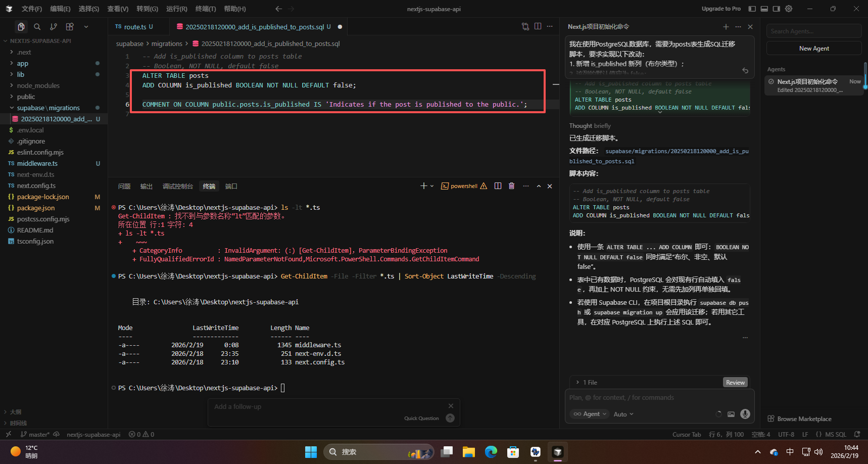The image size is (868, 464).
Task: Open the Explorer view icon
Action: pos(21,27)
